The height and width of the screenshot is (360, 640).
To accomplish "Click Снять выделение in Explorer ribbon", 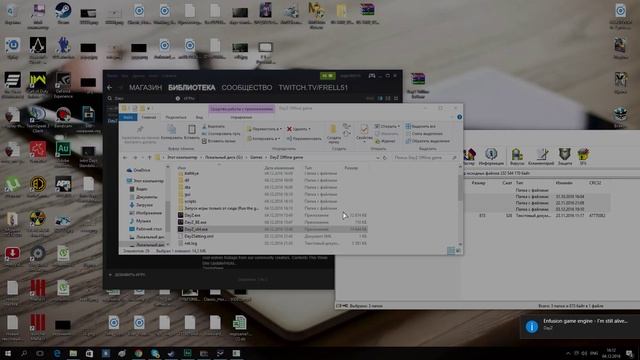I will tap(424, 133).
